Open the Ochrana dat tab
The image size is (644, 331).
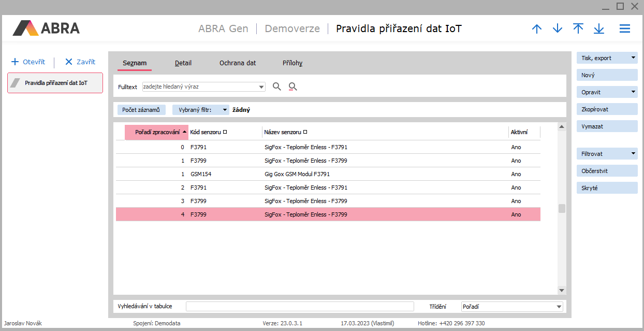(x=238, y=63)
